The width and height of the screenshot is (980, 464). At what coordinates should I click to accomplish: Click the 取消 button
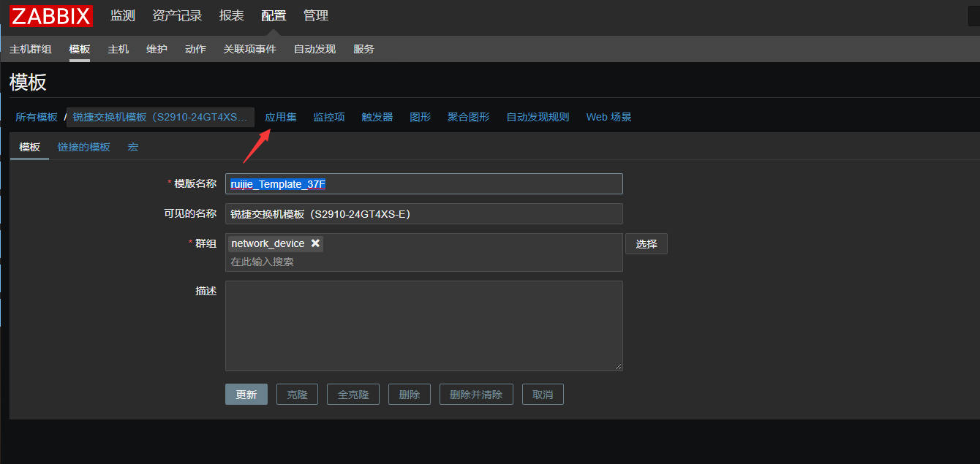pyautogui.click(x=543, y=395)
